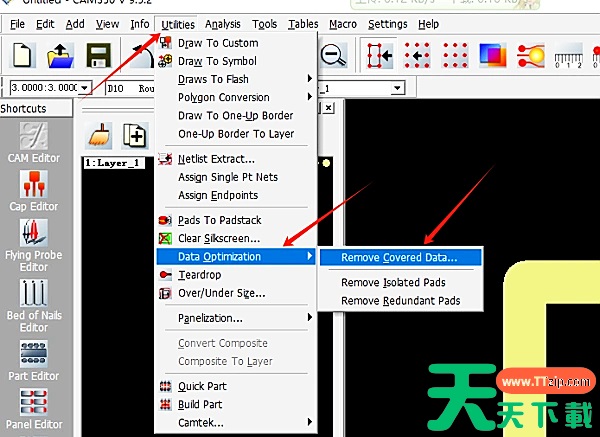
Task: Close the layer panel with X button
Action: pyautogui.click(x=328, y=108)
